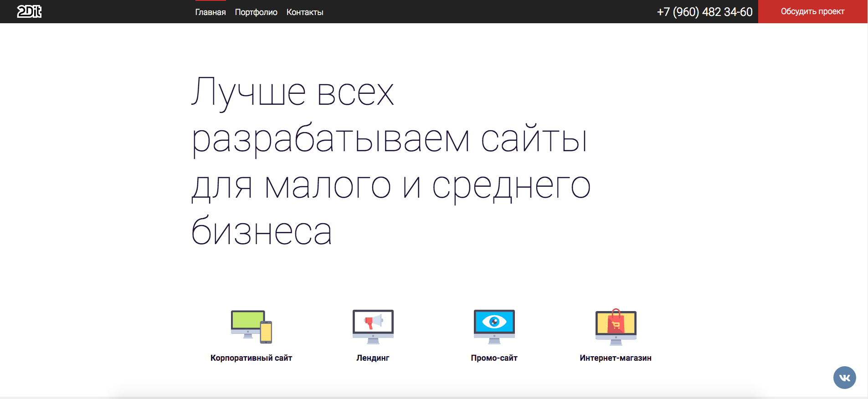Select the Промо-сайт text label
The image size is (868, 399).
(494, 358)
